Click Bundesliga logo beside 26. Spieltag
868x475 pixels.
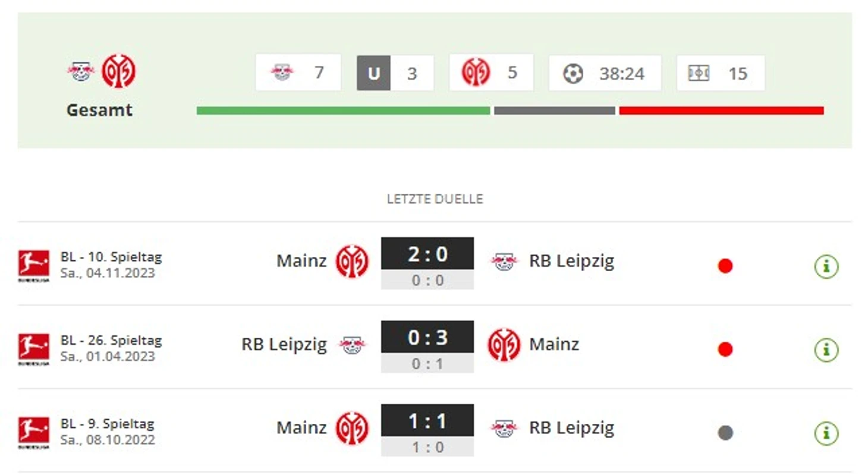33,349
